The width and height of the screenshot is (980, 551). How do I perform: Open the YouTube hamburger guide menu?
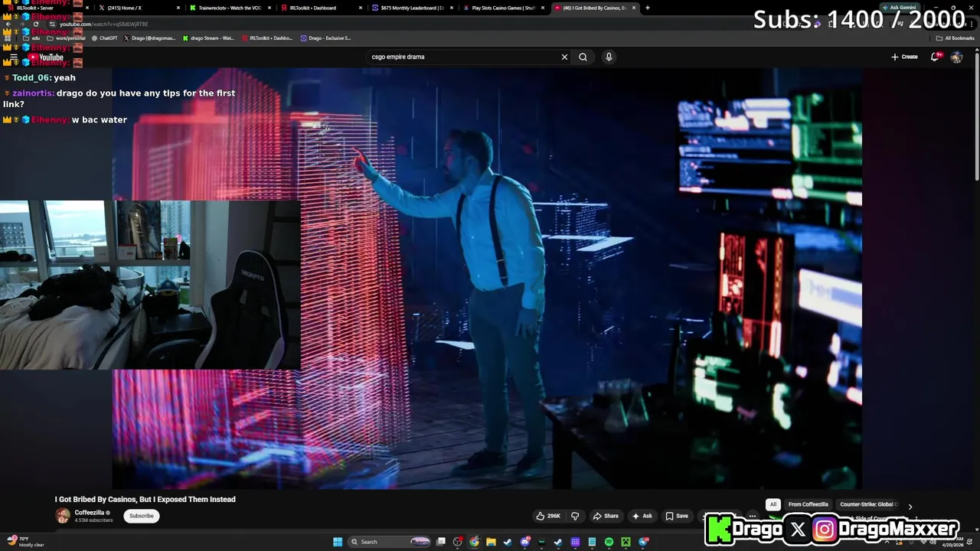click(x=13, y=57)
